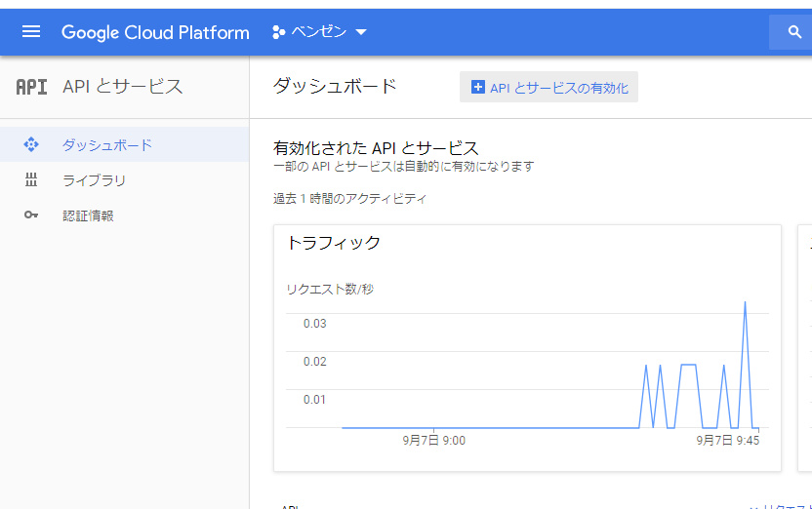Click the API とサービス sidebar heading
The height and width of the screenshot is (509, 812).
(x=123, y=87)
